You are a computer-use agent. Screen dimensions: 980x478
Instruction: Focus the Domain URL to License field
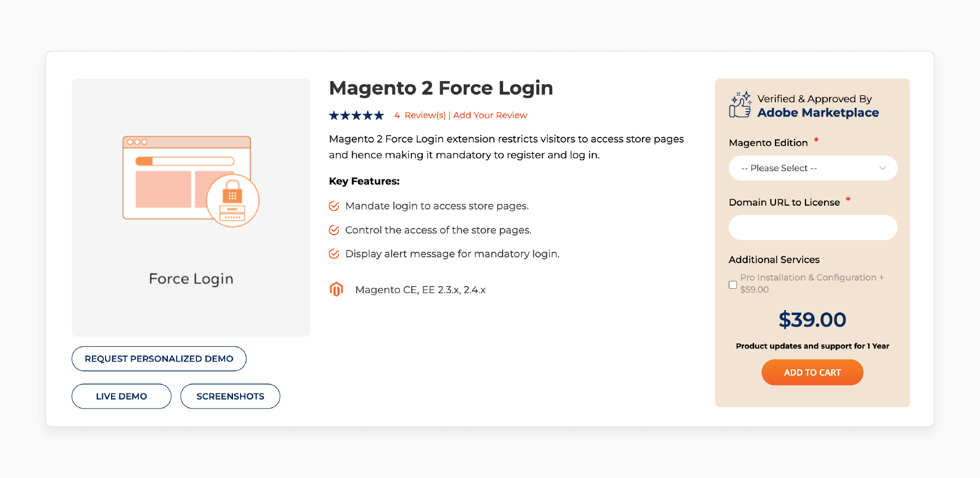coord(813,228)
